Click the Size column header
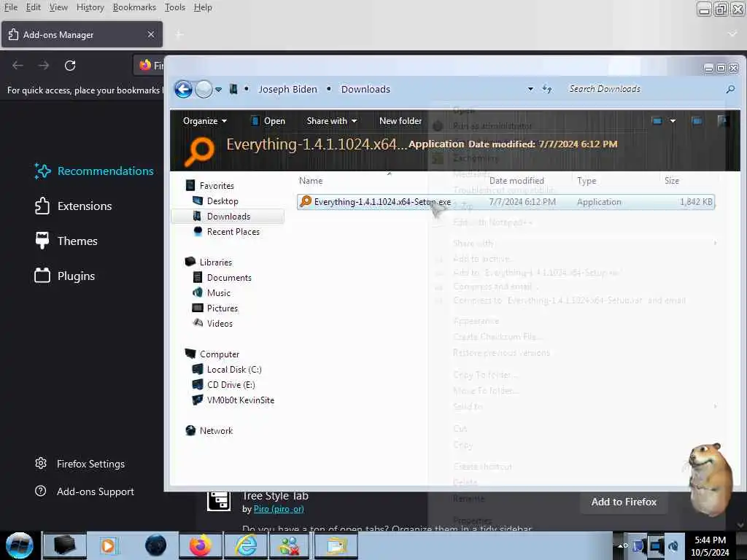 [x=672, y=181]
